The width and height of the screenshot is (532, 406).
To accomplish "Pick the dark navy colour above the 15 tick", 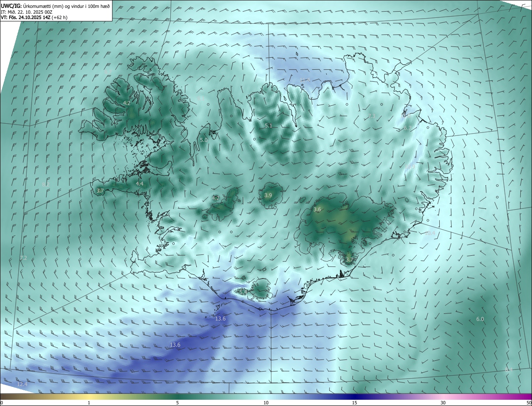I will point(355,397).
